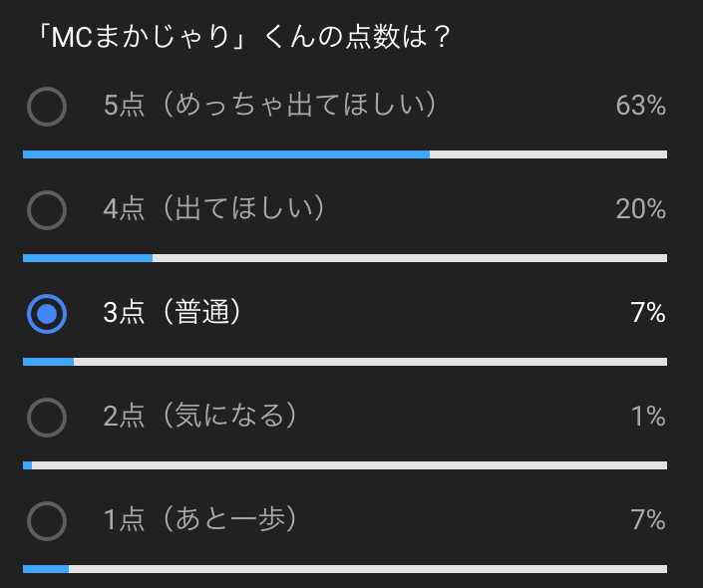This screenshot has width=703, height=588.
Task: Choose option 2点(気になる) label
Action: [x=200, y=416]
